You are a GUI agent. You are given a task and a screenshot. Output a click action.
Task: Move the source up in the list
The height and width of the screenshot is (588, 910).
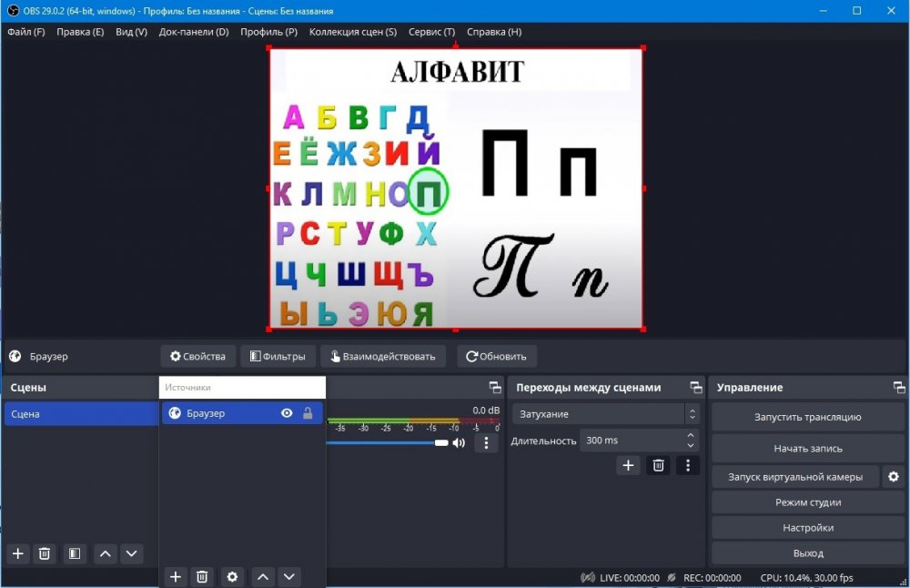coord(263,576)
